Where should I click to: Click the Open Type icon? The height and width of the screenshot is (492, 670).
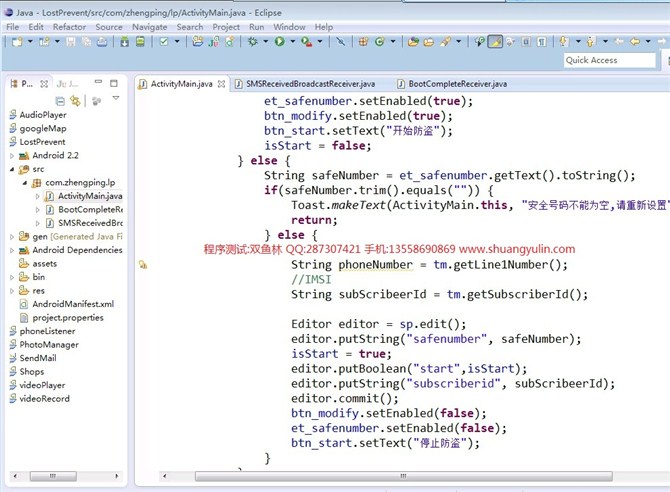coord(413,41)
